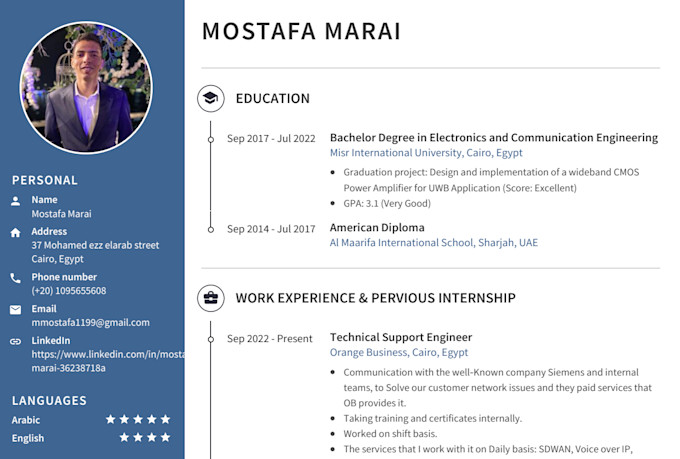The width and height of the screenshot is (680, 459).
Task: Click the house icon beside Address
Action: [16, 233]
